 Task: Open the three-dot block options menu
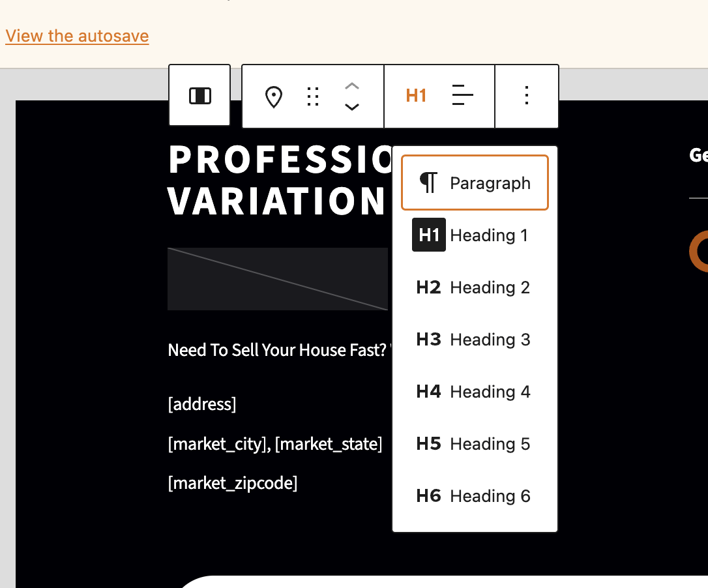(527, 96)
